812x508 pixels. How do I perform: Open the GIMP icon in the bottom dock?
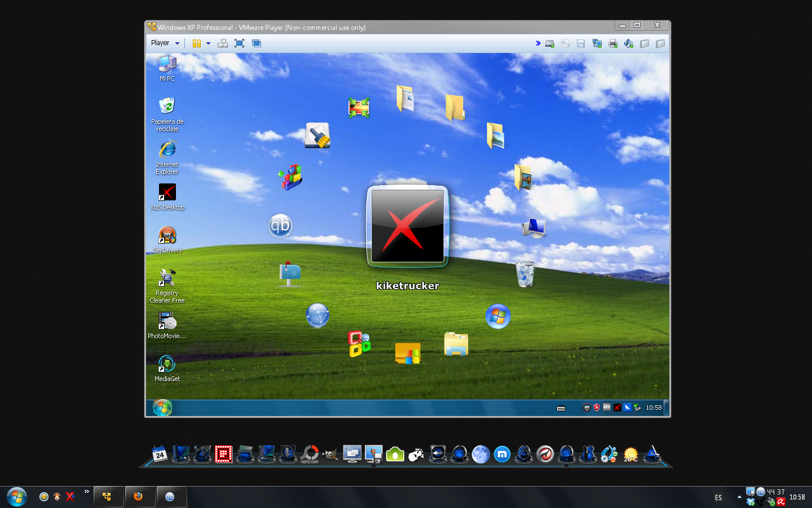[x=330, y=454]
